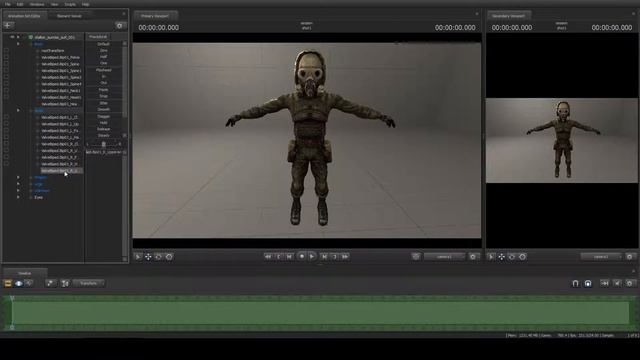The height and width of the screenshot is (360, 640).
Task: Apply the Zero preset
Action: click(104, 50)
